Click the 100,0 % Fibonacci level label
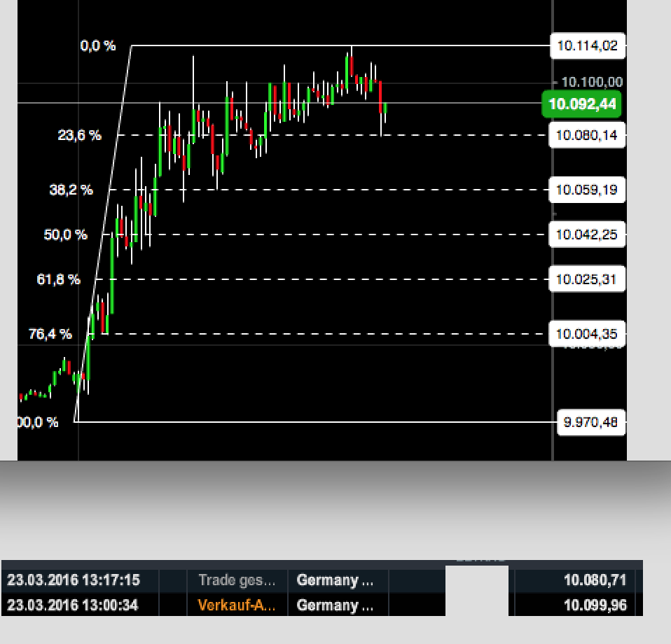 tap(35, 421)
